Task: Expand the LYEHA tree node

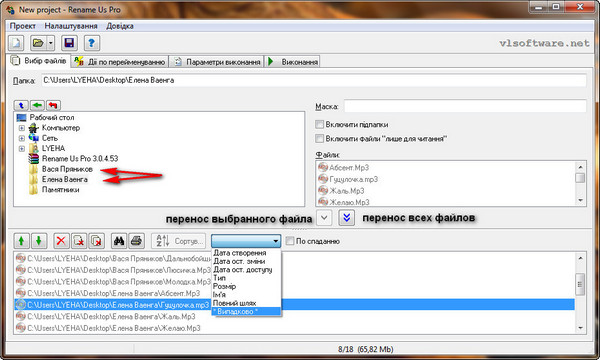Action: pos(22,148)
